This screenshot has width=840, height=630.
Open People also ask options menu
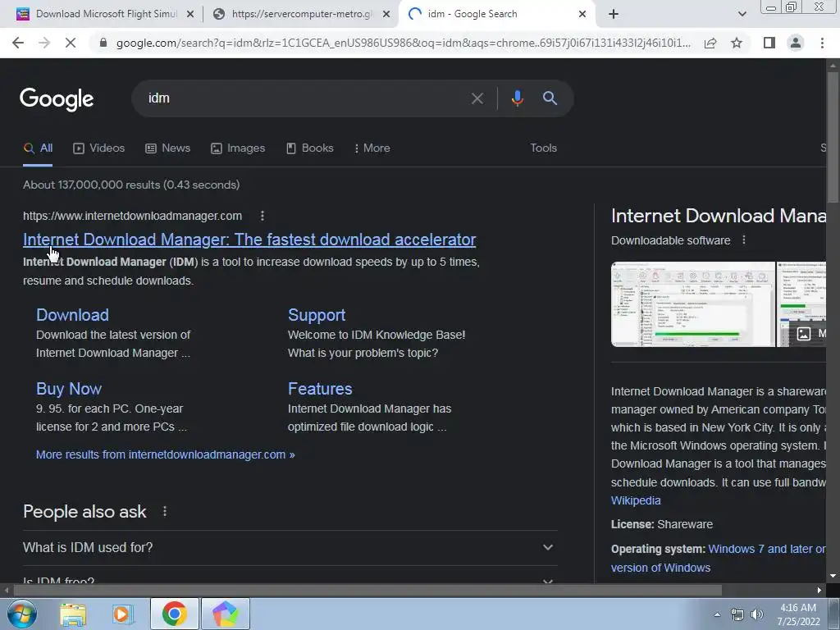[x=165, y=512]
